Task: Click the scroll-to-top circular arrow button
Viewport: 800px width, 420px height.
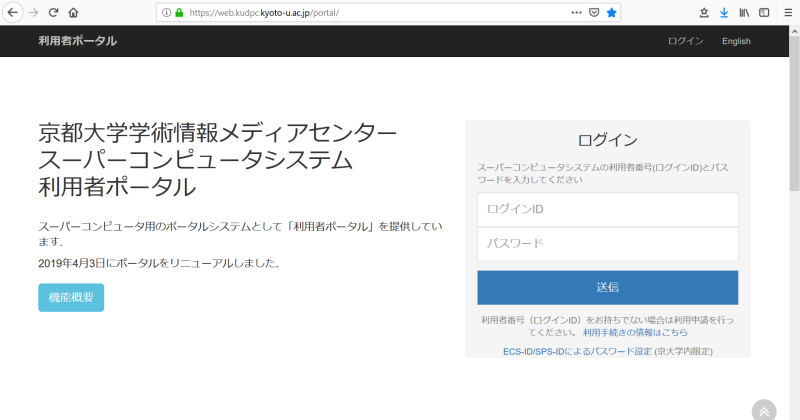Action: tap(764, 411)
